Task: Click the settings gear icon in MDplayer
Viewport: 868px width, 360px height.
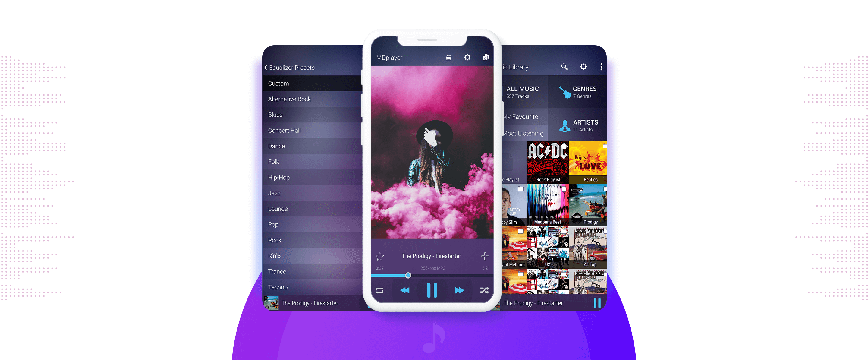Action: point(467,58)
